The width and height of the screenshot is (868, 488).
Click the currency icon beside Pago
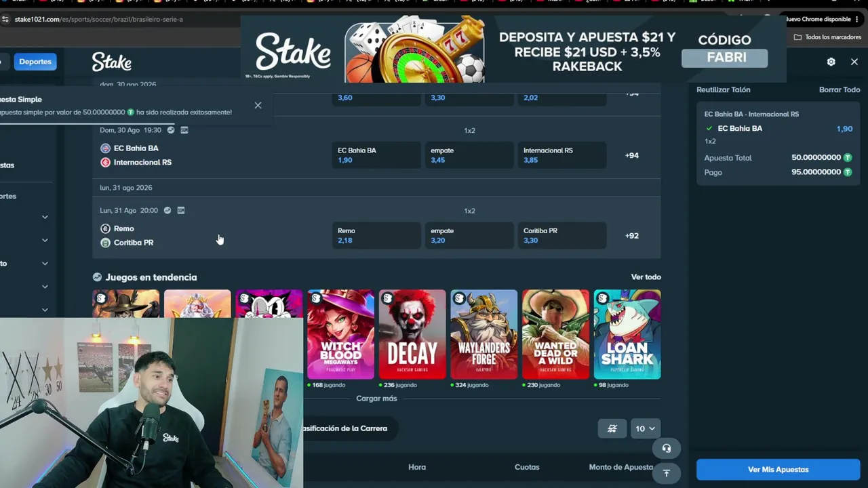(x=847, y=172)
